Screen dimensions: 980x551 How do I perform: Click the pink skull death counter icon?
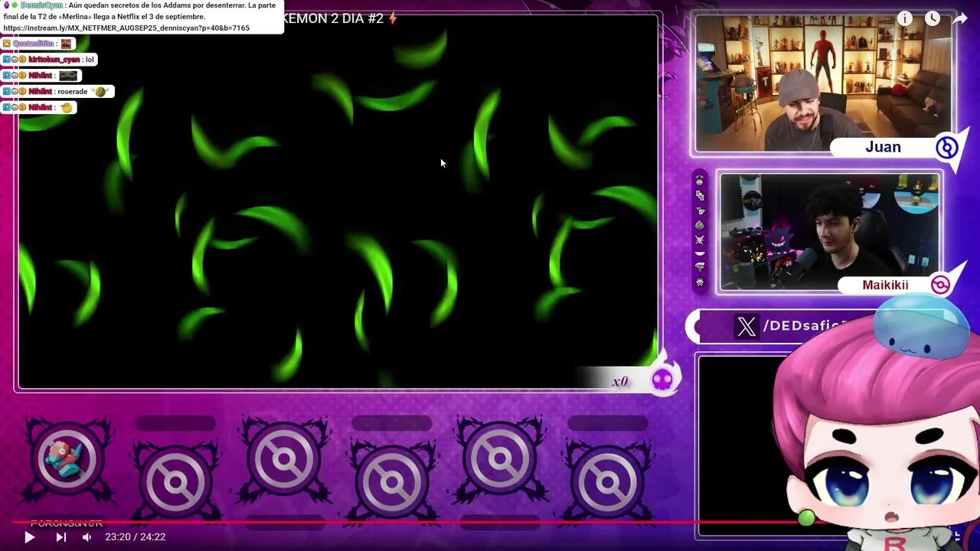pos(662,380)
